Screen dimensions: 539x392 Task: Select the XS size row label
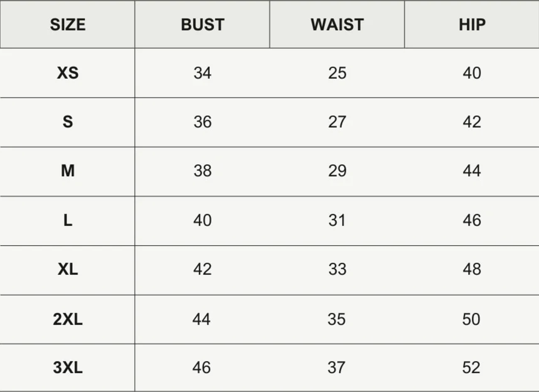[x=68, y=73]
